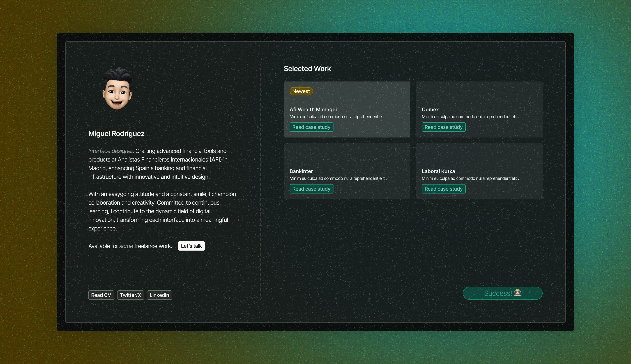Screen dimensions: 631x364
Task: Open the (AFI) link in the bio
Action: click(x=215, y=159)
